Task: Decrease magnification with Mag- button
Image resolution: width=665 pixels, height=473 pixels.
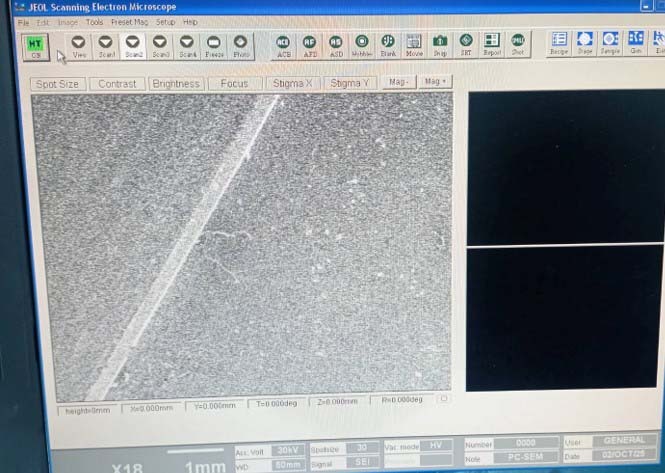Action: tap(399, 81)
